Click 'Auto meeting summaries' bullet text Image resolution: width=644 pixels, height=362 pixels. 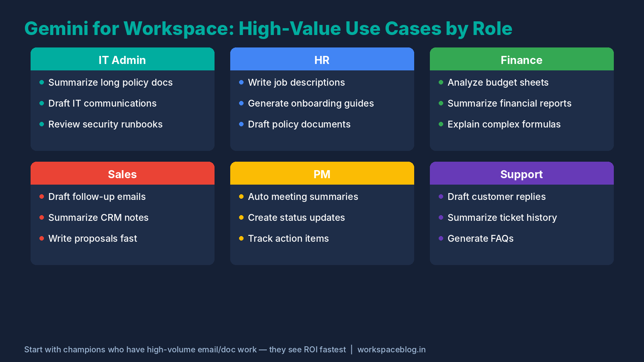[303, 197]
